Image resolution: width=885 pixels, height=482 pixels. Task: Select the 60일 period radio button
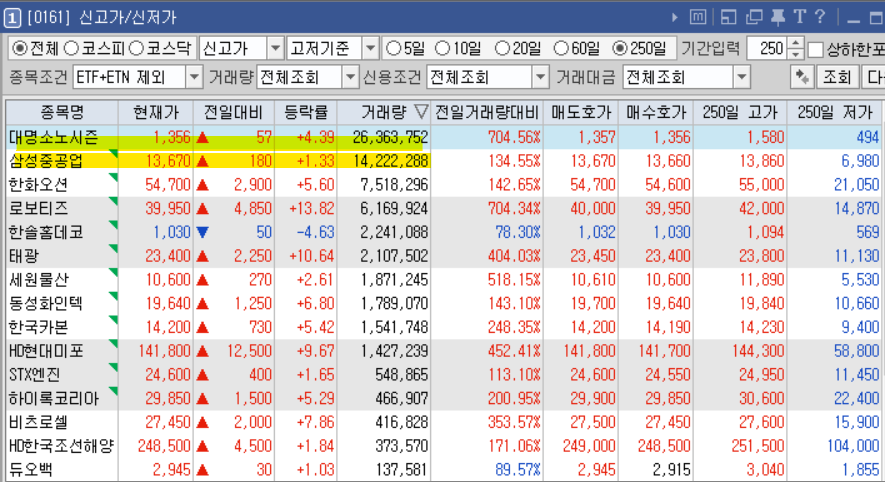[560, 49]
